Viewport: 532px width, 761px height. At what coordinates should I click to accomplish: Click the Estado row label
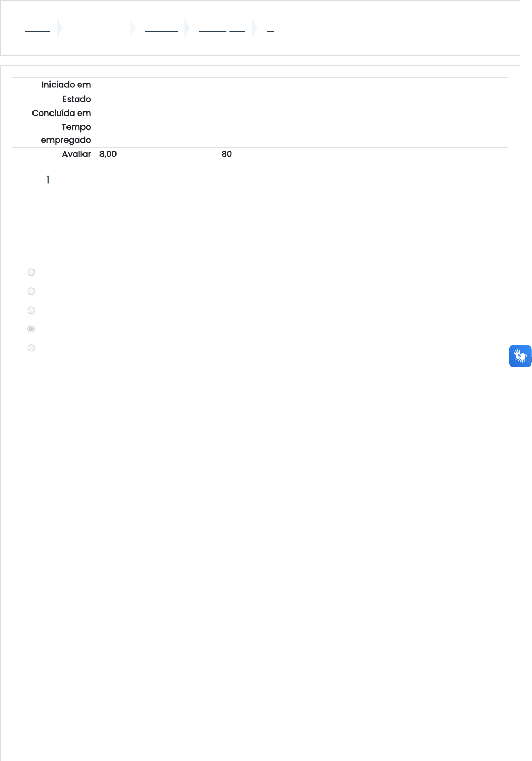(x=77, y=99)
